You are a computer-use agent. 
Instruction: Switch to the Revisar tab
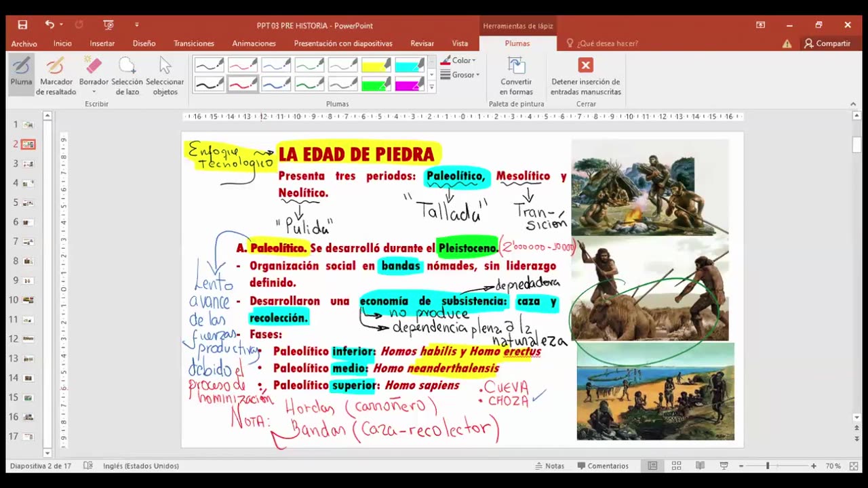tap(422, 43)
